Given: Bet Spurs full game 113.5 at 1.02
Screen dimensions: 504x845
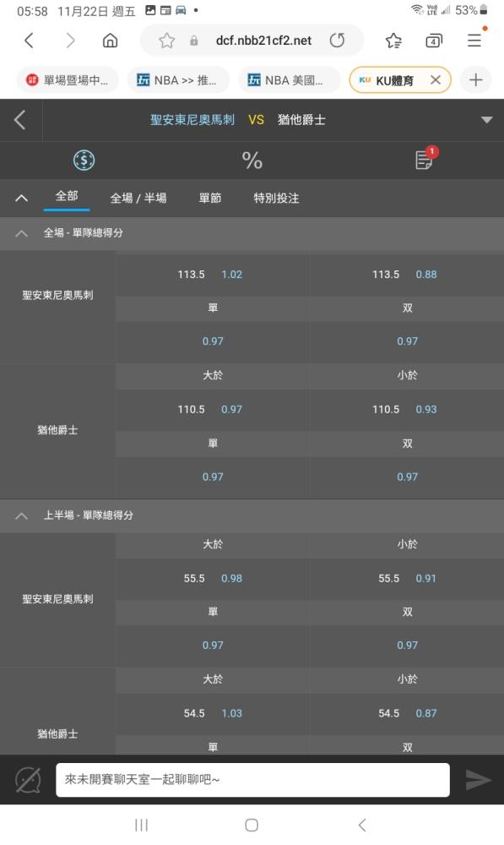Looking at the screenshot, I should (x=212, y=275).
